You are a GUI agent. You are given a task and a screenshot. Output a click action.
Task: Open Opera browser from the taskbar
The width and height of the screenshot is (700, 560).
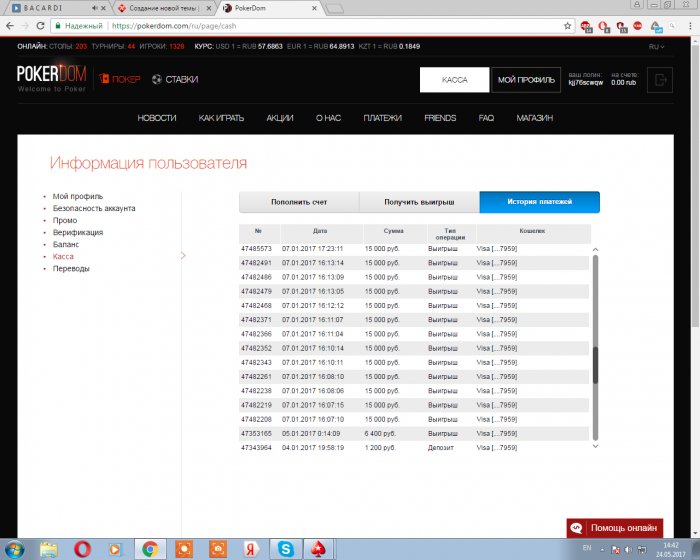click(x=80, y=548)
